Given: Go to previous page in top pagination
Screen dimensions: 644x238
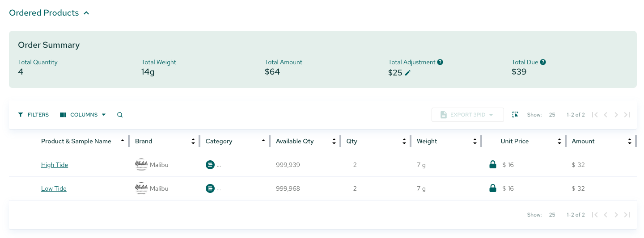Looking at the screenshot, I should click(x=606, y=115).
